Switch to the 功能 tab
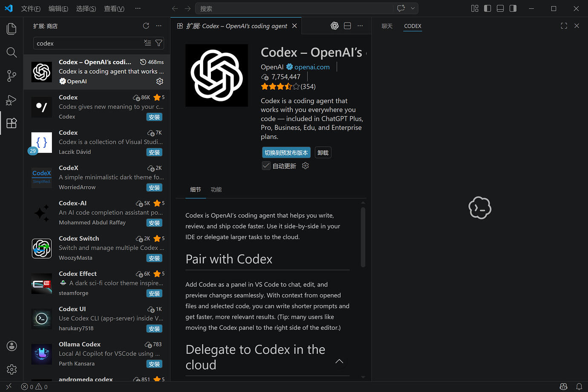The width and height of the screenshot is (588, 392). point(216,190)
